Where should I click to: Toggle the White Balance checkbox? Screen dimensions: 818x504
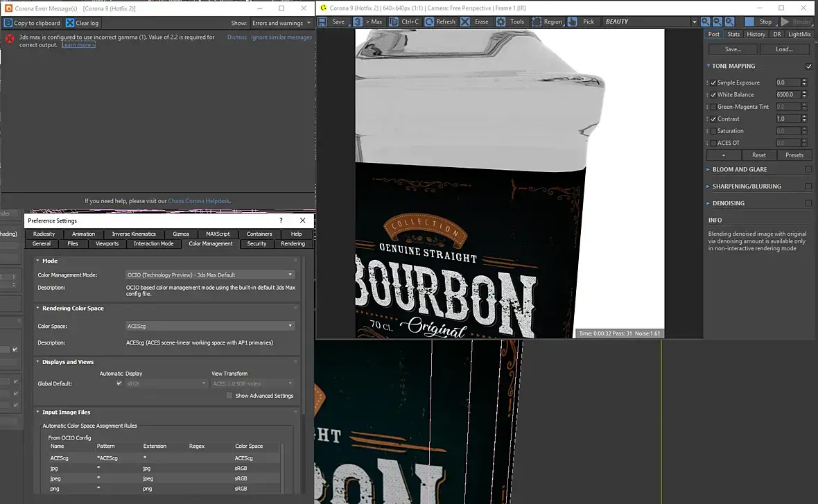click(x=713, y=94)
